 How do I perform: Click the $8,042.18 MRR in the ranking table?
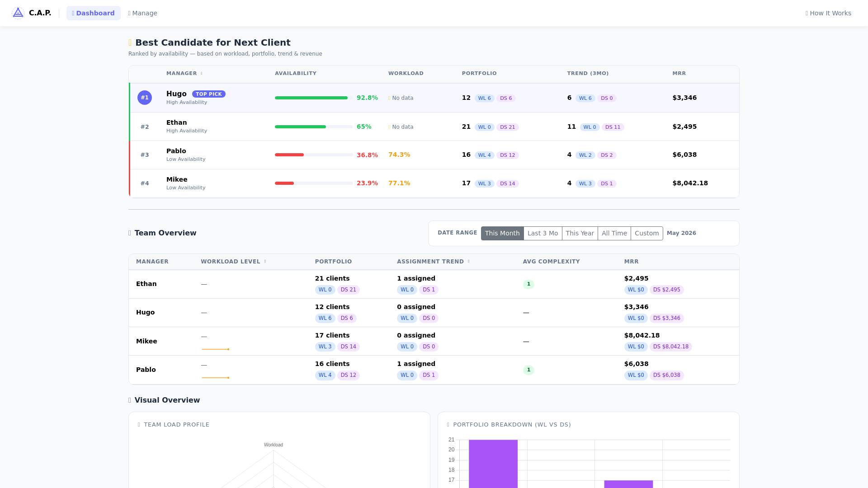[x=690, y=183]
